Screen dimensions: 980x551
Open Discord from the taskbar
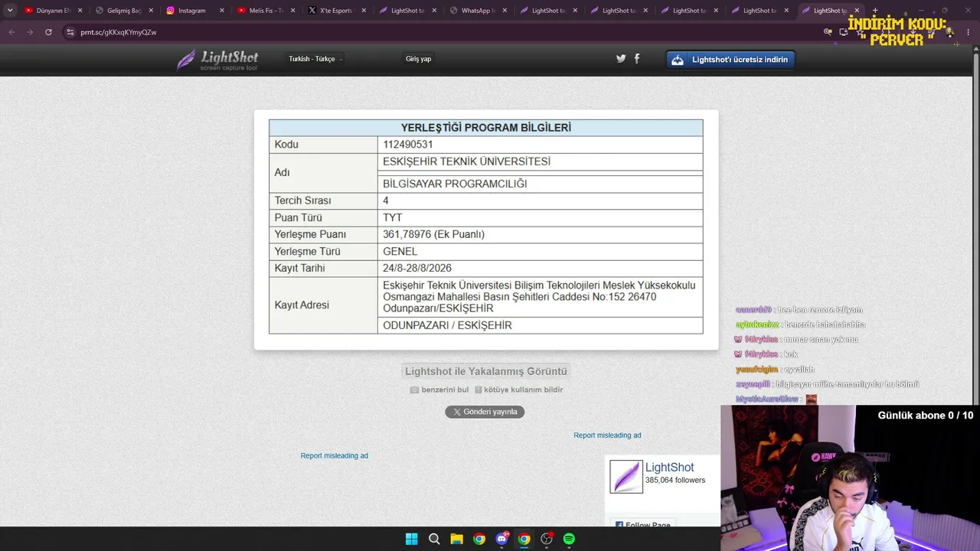point(501,539)
